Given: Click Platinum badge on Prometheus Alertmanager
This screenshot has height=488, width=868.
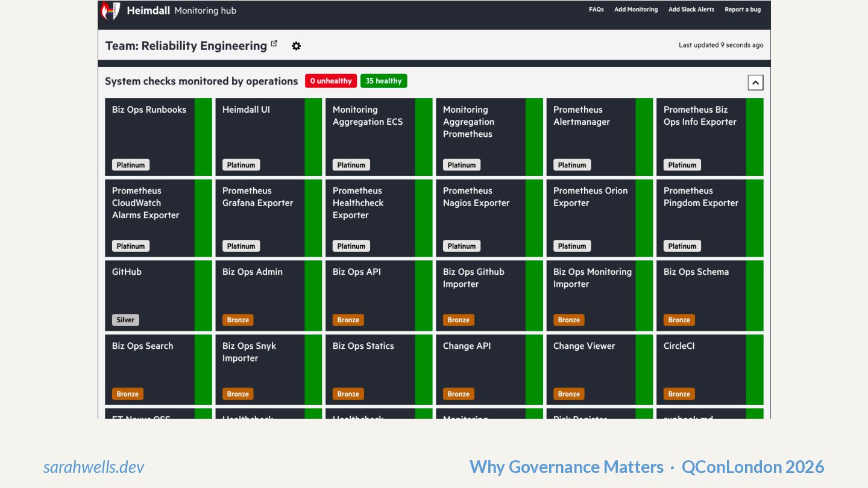Looking at the screenshot, I should pos(571,165).
